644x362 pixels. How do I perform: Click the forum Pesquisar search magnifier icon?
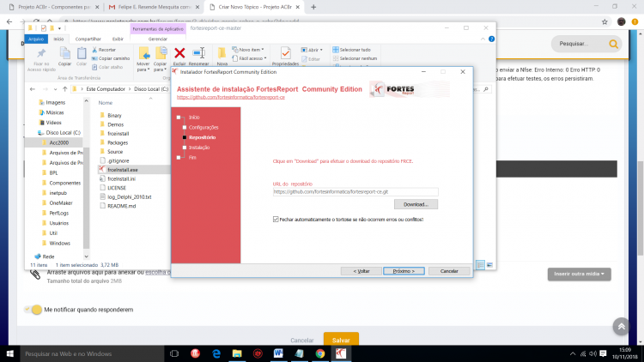click(613, 44)
